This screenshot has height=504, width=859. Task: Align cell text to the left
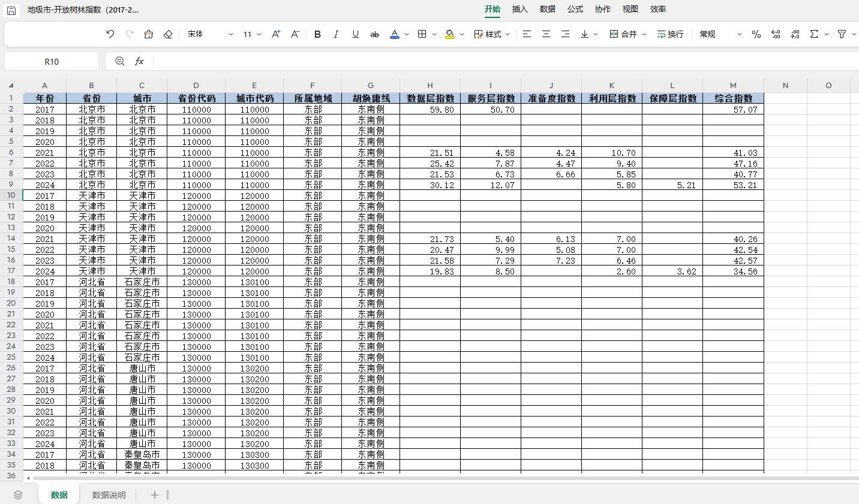coord(527,34)
